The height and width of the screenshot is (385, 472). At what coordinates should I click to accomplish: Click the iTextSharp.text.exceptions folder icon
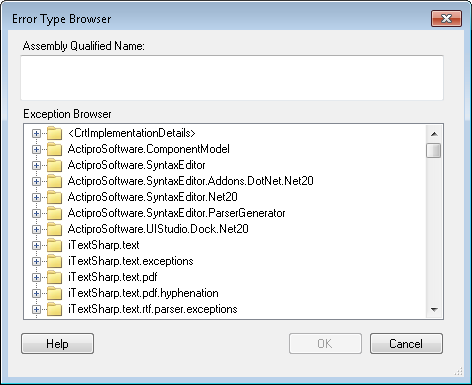click(x=54, y=261)
